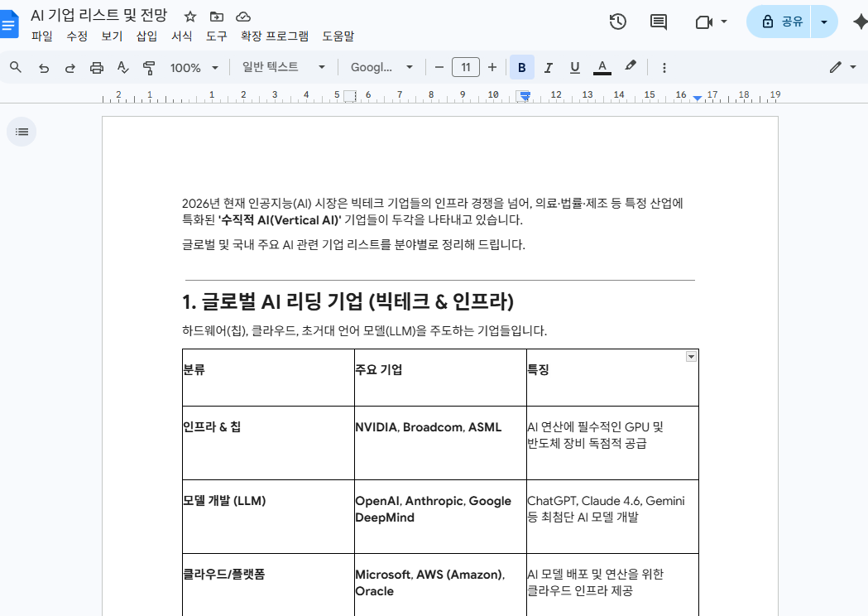Select the paint format tool

148,68
